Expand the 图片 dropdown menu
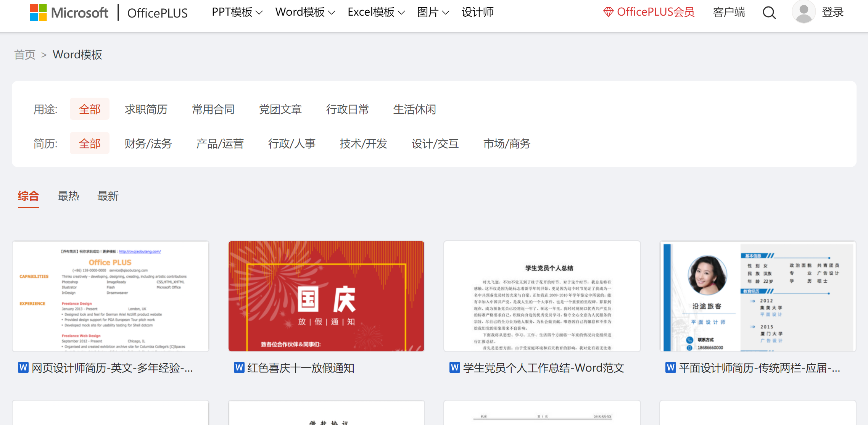 click(433, 13)
